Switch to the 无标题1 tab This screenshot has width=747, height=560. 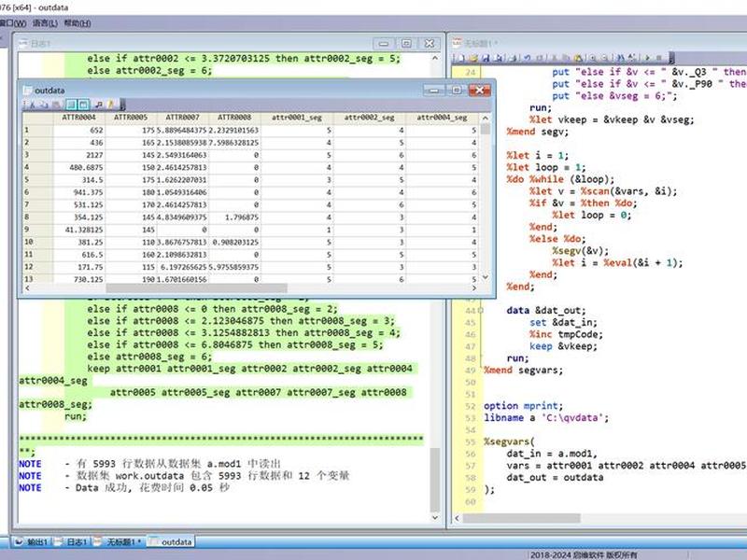[118, 542]
